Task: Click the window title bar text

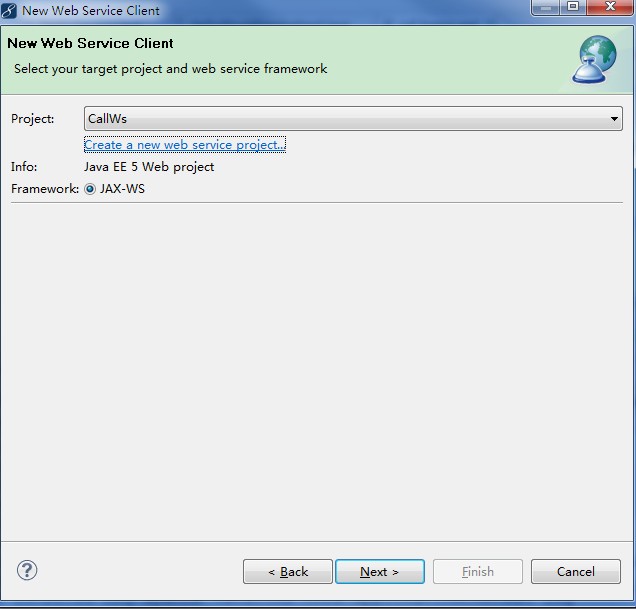Action: pyautogui.click(x=90, y=11)
